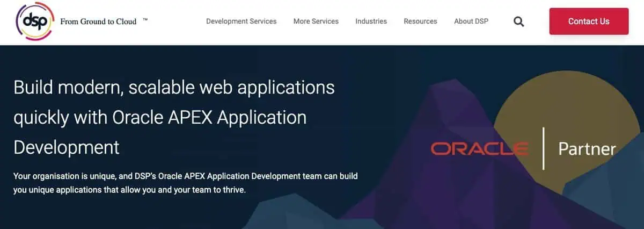
Task: Open the About DSP menu
Action: pos(471,22)
